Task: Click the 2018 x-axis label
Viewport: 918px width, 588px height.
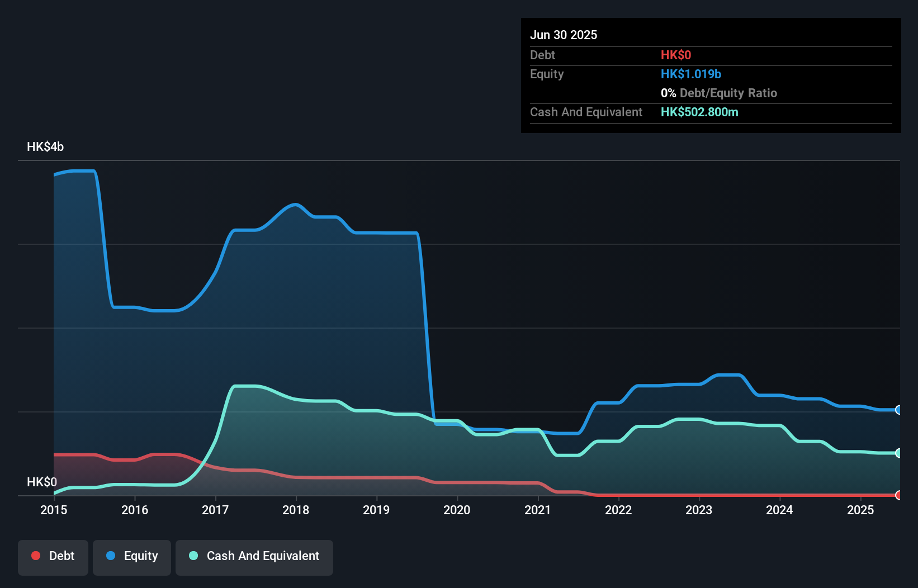Action: point(296,510)
